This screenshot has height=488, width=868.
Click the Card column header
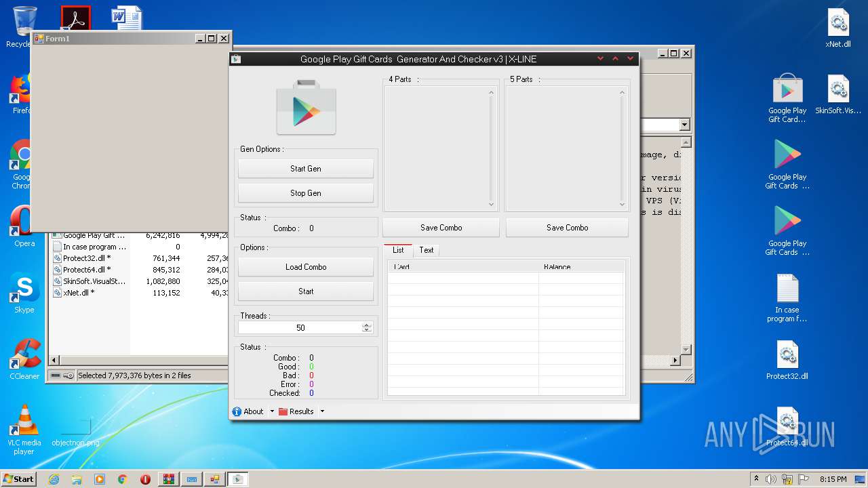463,267
